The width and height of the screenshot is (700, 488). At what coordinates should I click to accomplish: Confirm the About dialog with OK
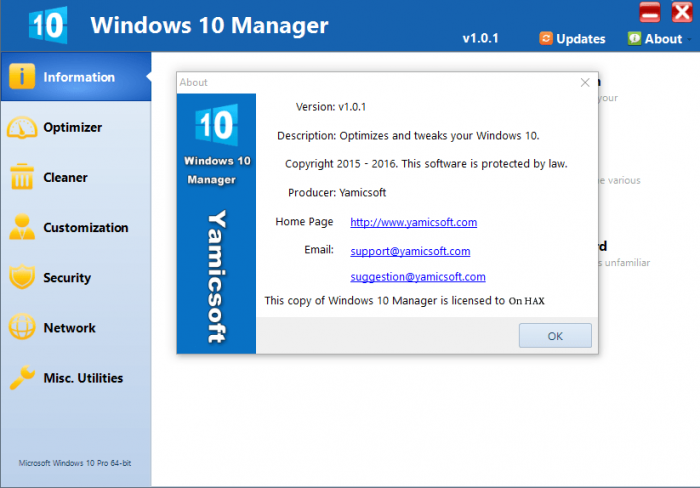click(x=555, y=335)
